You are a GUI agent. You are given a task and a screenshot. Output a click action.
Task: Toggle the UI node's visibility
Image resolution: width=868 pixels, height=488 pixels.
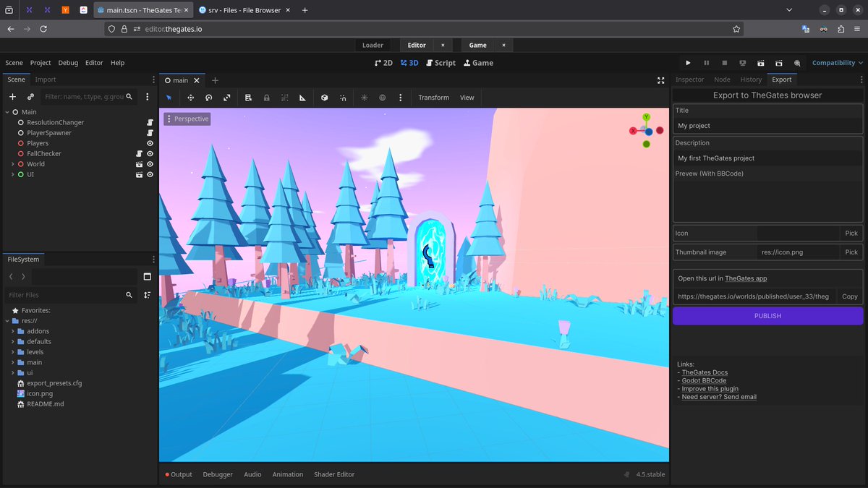pyautogui.click(x=150, y=174)
